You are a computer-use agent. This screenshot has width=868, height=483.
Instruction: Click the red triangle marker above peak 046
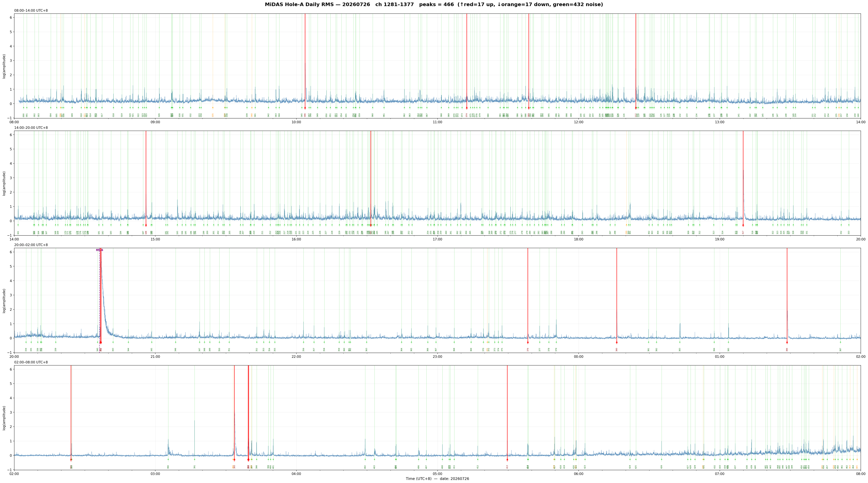pos(305,108)
